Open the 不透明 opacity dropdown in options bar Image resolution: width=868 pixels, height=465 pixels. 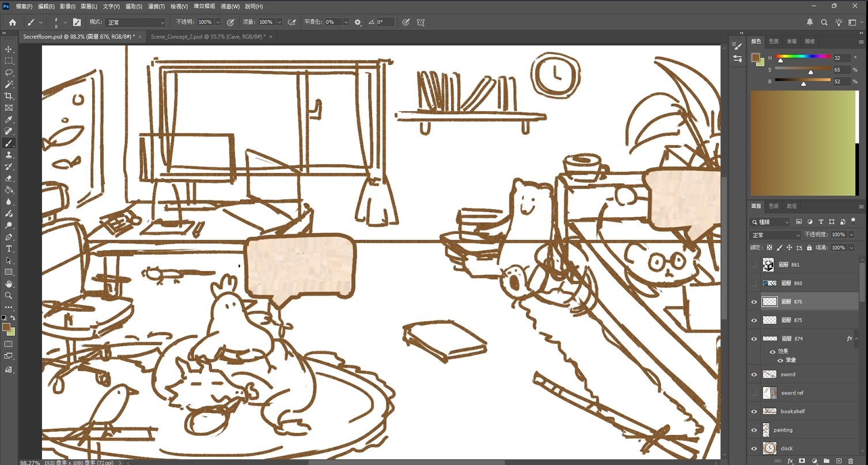(x=218, y=22)
